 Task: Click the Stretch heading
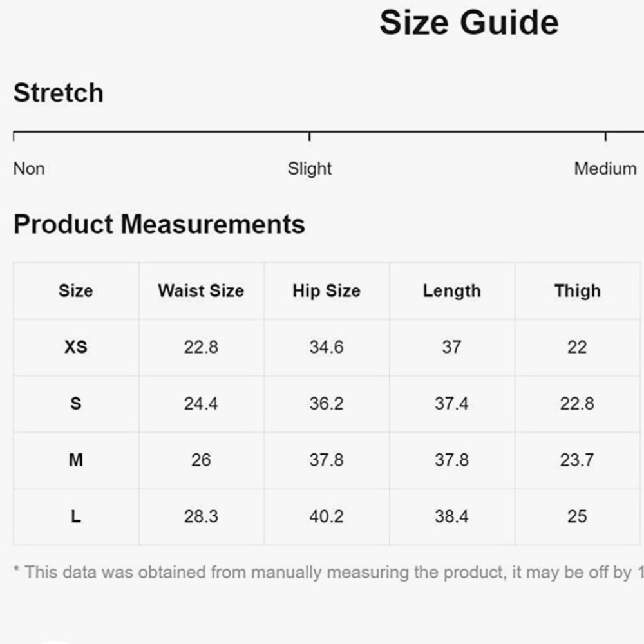pos(59,93)
